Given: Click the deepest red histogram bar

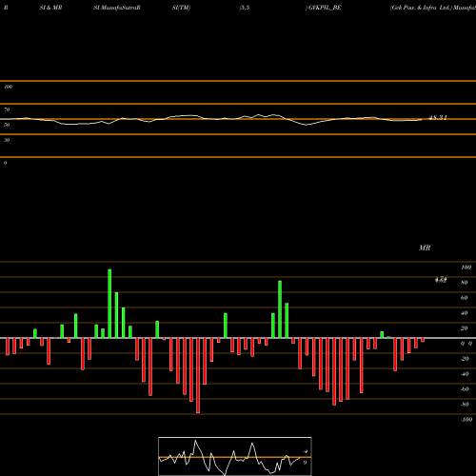Looking at the screenshot, I should (x=198, y=375).
